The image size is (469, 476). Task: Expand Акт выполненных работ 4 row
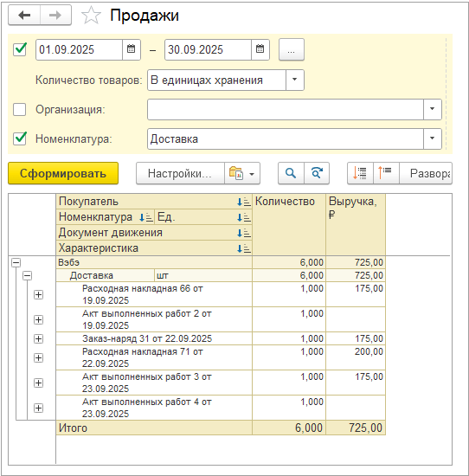[x=38, y=408]
